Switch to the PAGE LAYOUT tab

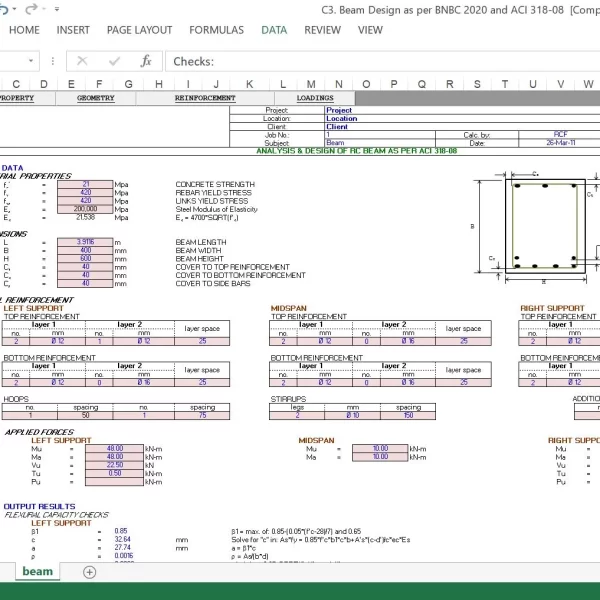[x=139, y=30]
